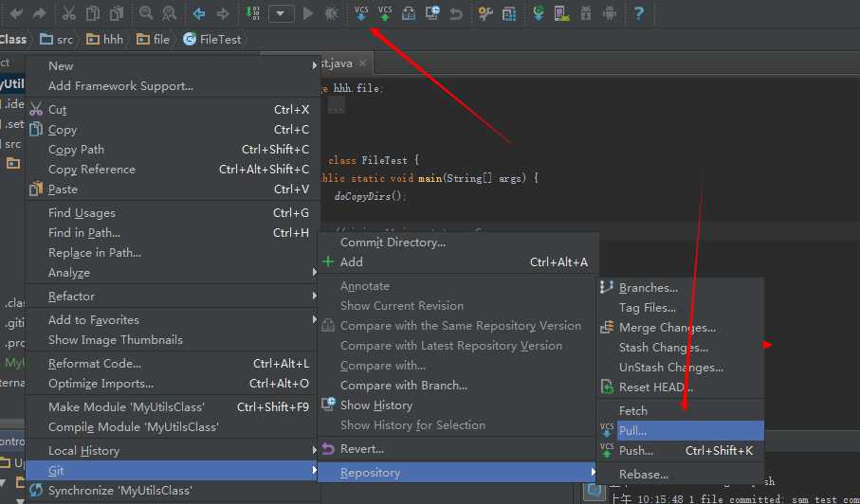The width and height of the screenshot is (860, 504).
Task: Choose Find in Path
Action: pyautogui.click(x=174, y=233)
